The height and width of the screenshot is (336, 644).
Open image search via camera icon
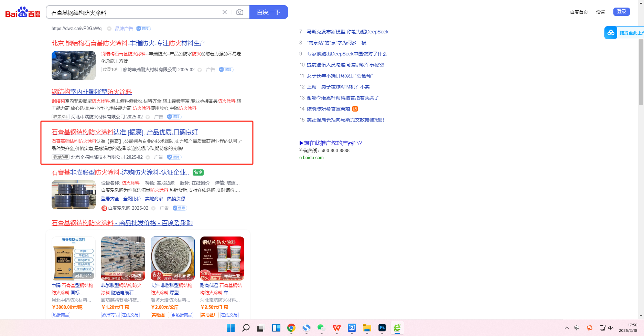(240, 12)
